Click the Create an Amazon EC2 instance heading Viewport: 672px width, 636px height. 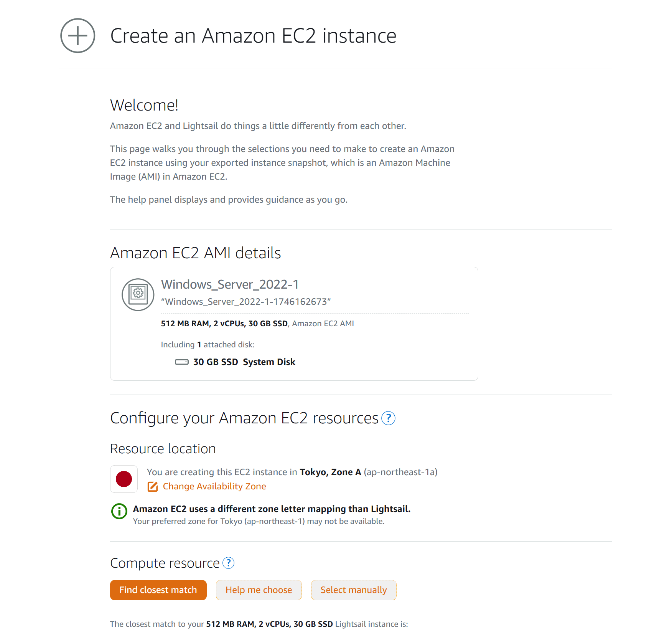[253, 36]
